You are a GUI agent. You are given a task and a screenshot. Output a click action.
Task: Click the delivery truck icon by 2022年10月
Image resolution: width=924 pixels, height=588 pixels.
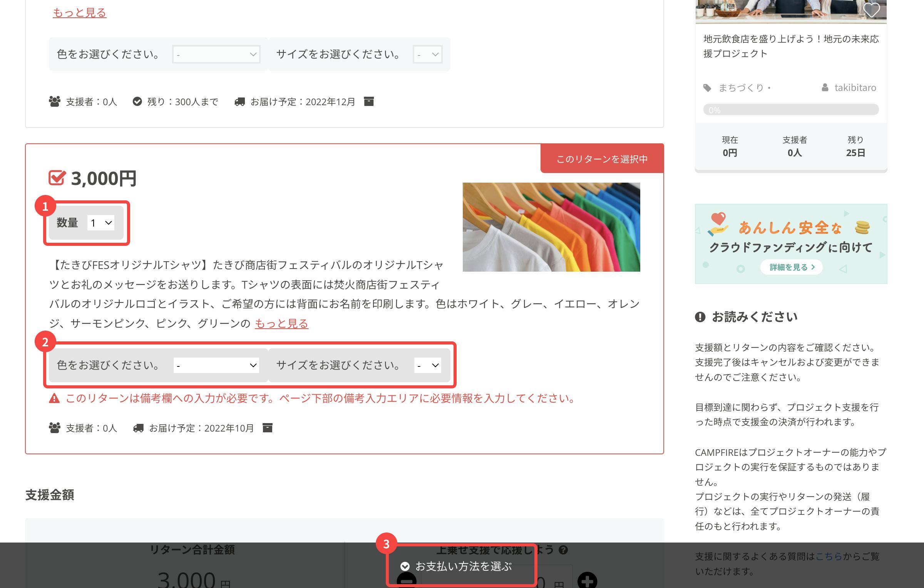[x=138, y=428]
